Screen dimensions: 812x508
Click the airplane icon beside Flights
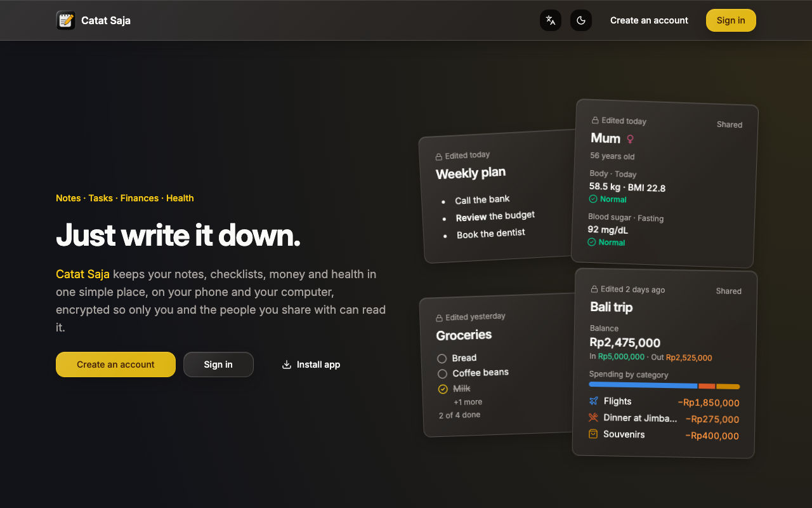pyautogui.click(x=594, y=401)
